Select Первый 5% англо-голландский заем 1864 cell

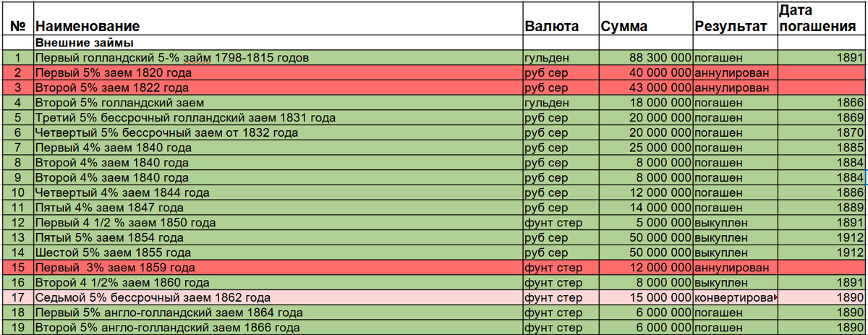278,313
